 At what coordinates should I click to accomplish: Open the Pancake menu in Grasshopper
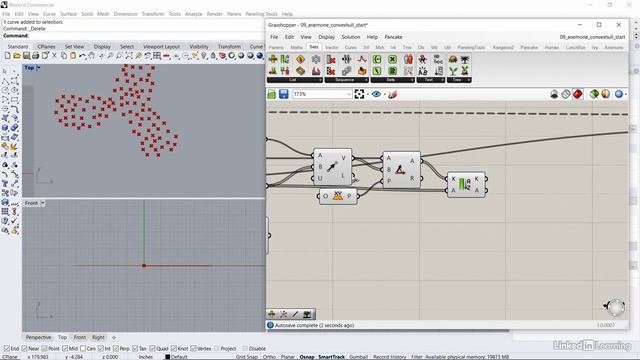[393, 37]
